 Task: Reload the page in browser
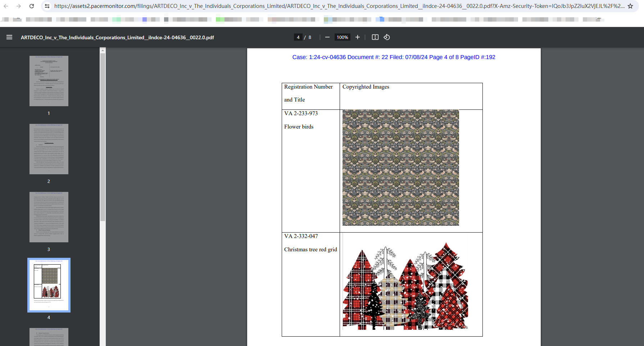click(x=32, y=6)
